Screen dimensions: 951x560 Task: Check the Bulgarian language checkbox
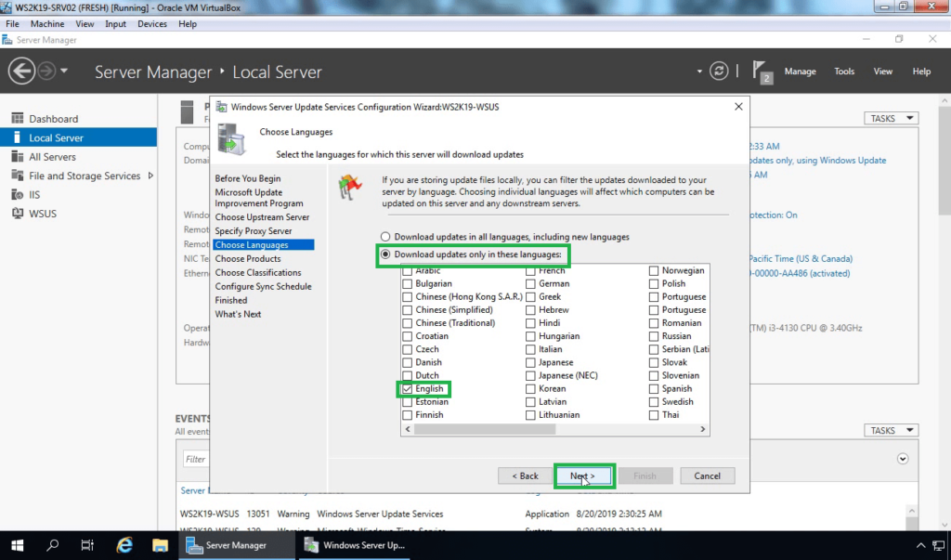pyautogui.click(x=407, y=284)
